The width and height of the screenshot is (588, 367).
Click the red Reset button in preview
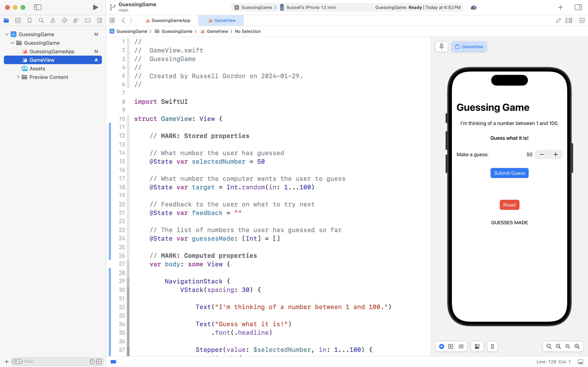click(x=509, y=205)
